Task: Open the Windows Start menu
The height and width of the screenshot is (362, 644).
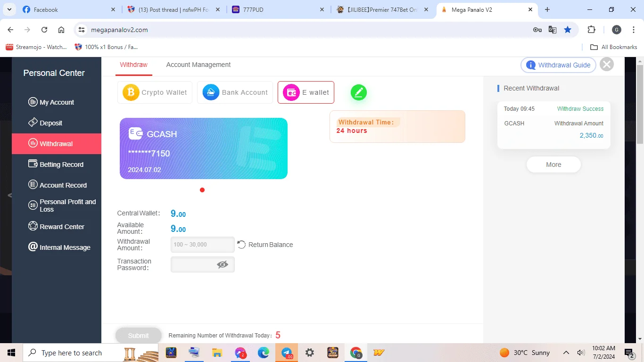Action: pyautogui.click(x=11, y=353)
